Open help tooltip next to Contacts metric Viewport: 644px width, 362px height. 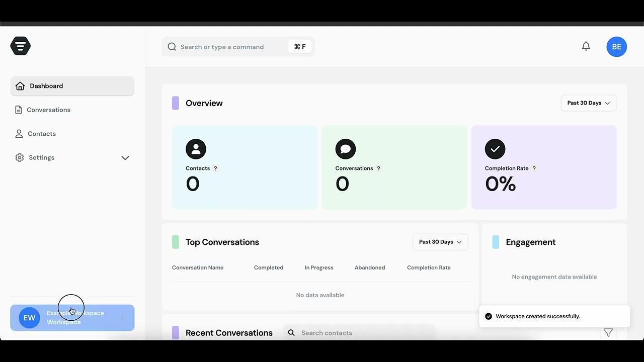pyautogui.click(x=216, y=168)
